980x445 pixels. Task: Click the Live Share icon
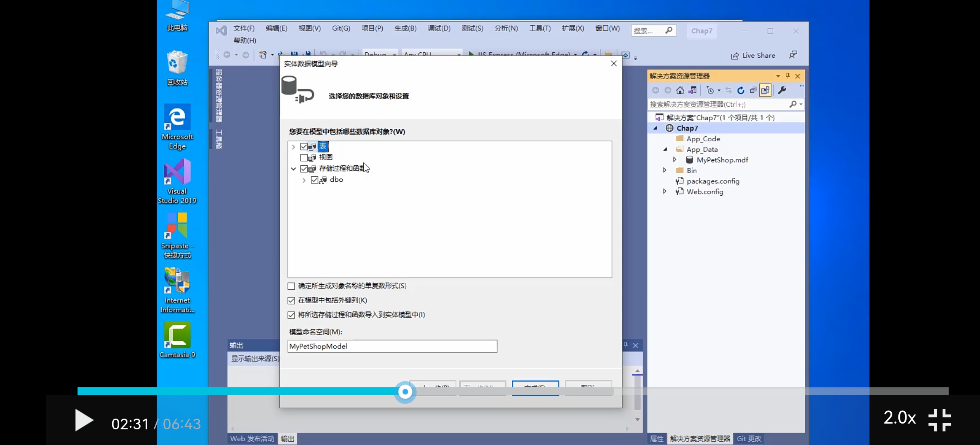pos(754,55)
